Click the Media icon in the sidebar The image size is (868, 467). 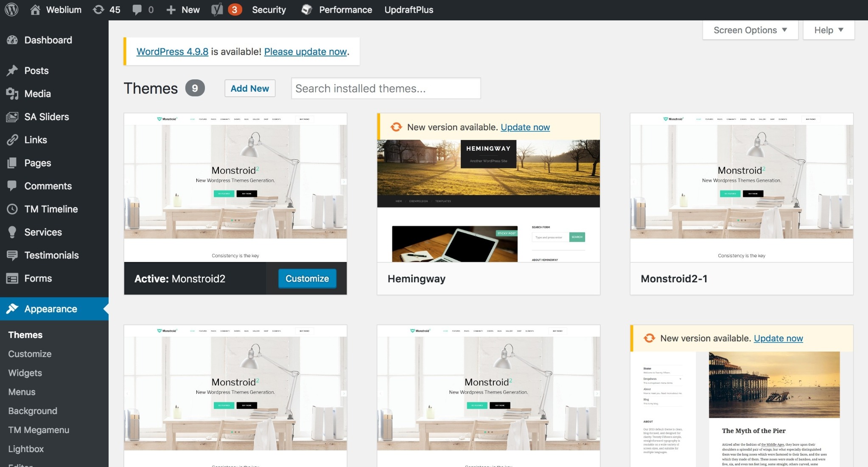click(x=12, y=93)
